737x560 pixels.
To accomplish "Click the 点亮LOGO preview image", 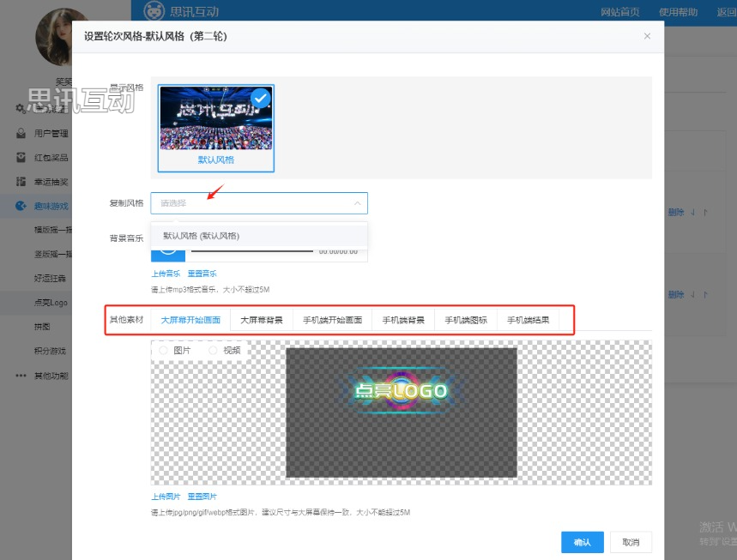I will pos(402,413).
